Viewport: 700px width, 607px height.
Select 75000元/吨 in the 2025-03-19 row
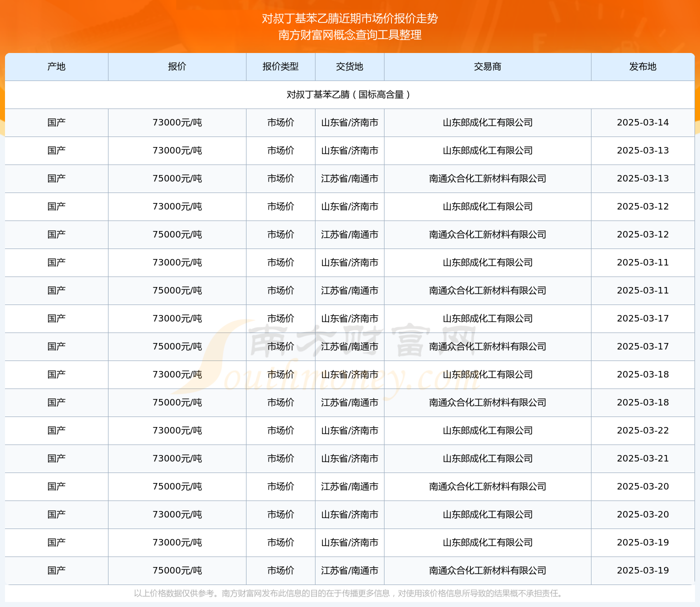[177, 570]
